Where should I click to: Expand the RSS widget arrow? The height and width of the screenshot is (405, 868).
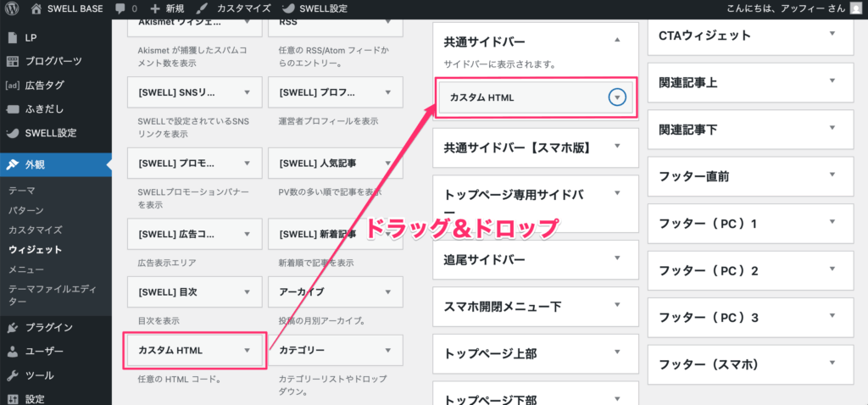[x=388, y=23]
